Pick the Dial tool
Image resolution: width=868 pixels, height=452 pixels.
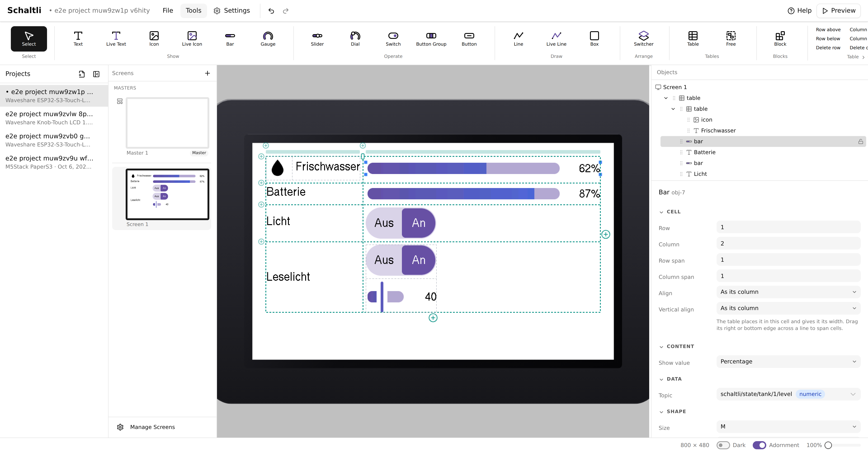click(355, 39)
